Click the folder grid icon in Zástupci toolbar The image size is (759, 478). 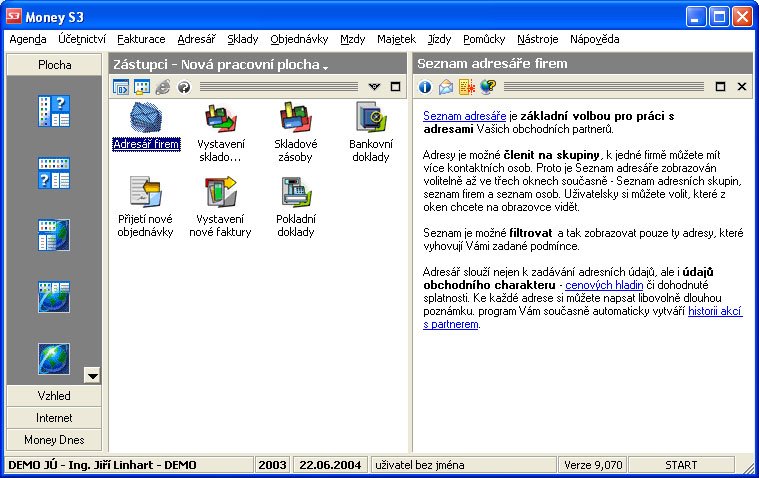[x=142, y=87]
